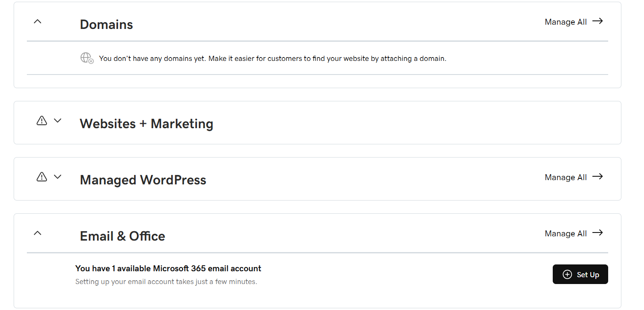Open Manage All for Domains
Viewport: 644px width, 310px height.
point(574,22)
